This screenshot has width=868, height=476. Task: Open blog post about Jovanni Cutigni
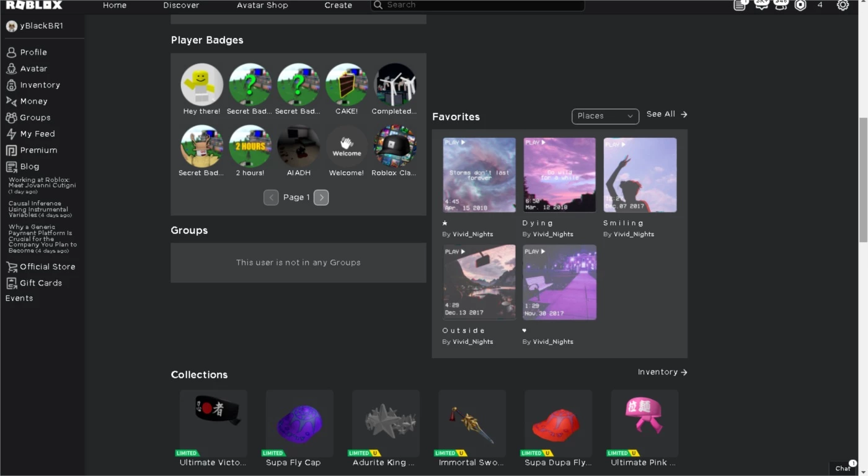[42, 186]
